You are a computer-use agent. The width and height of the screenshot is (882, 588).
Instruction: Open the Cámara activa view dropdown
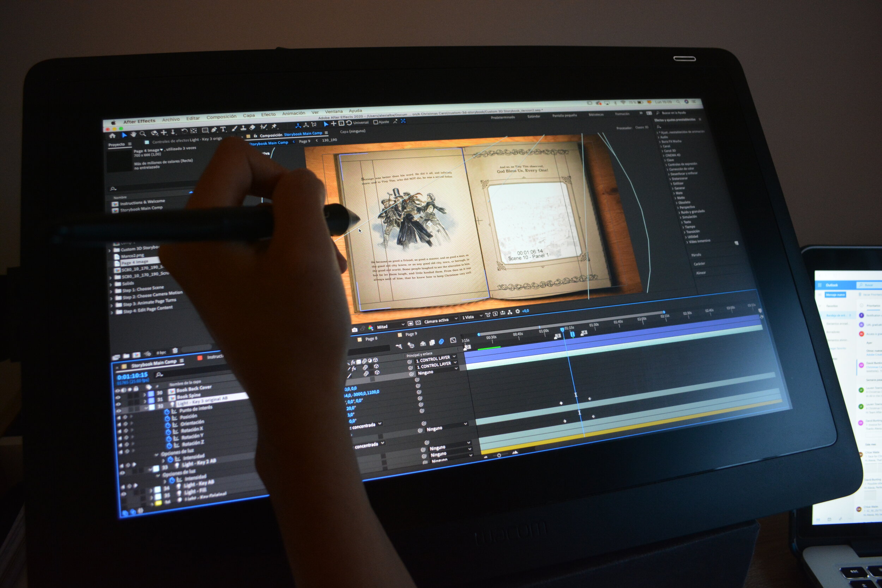(441, 321)
